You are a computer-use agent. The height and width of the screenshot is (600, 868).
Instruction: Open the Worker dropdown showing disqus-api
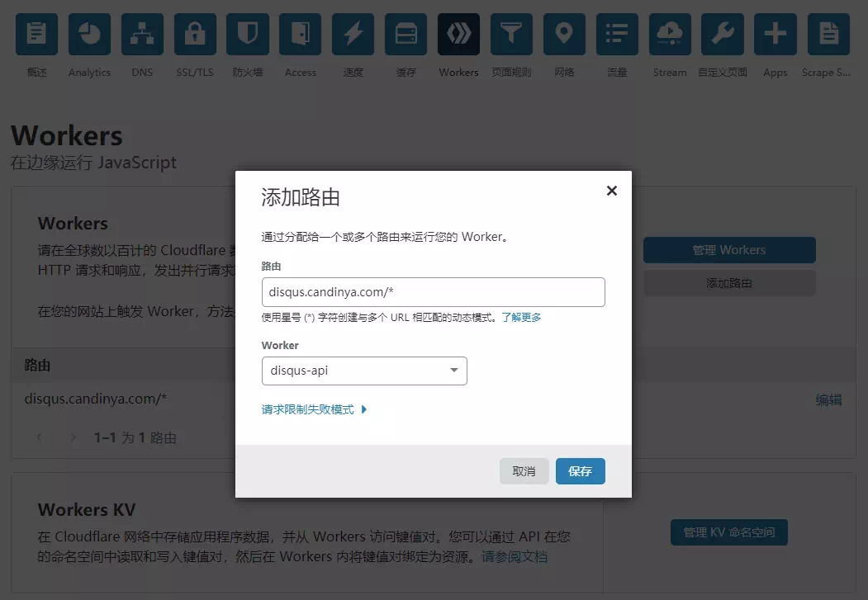pos(364,371)
